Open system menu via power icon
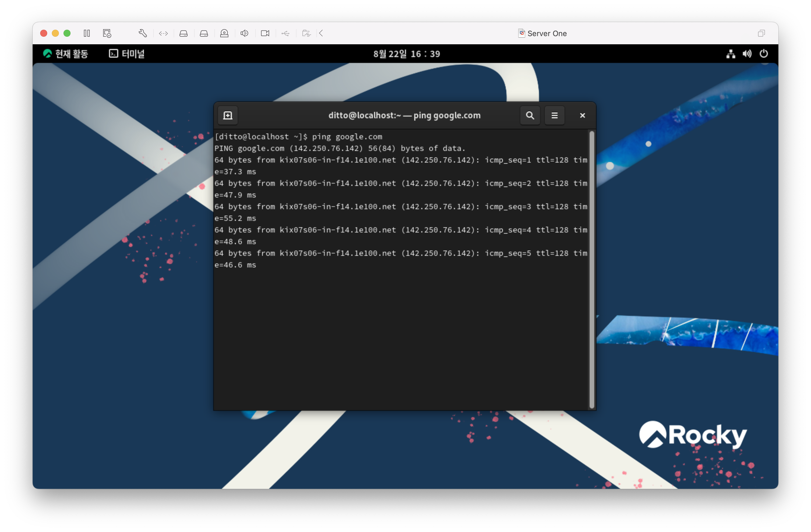Viewport: 811px width, 532px height. (764, 54)
